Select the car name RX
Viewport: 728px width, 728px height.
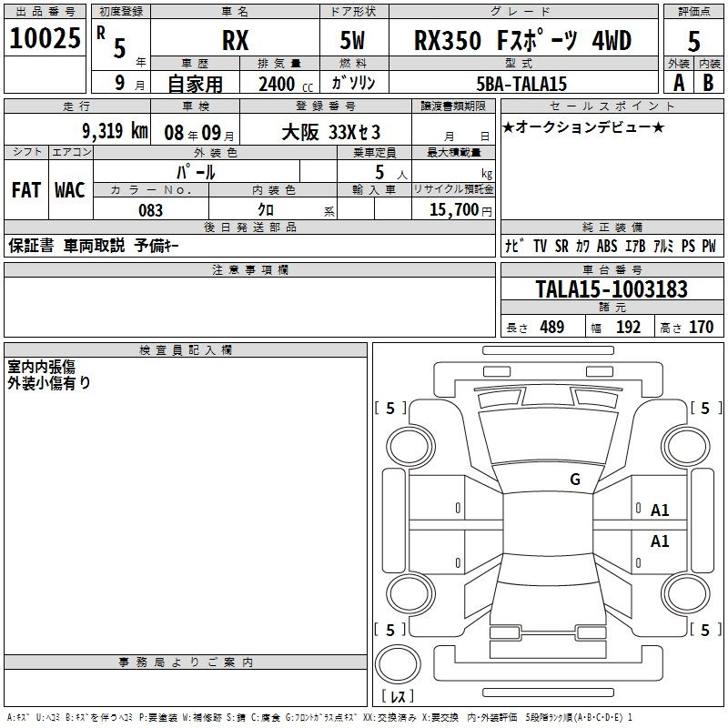coord(236,40)
